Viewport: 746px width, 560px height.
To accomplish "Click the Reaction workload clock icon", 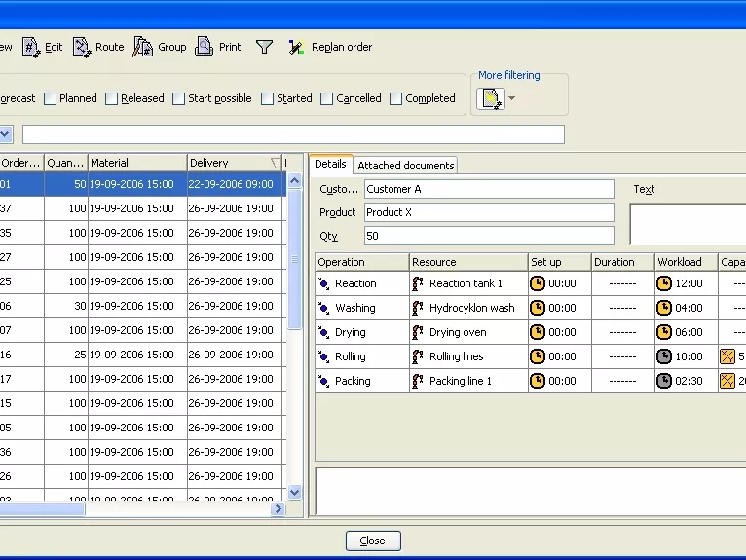I will (x=664, y=283).
